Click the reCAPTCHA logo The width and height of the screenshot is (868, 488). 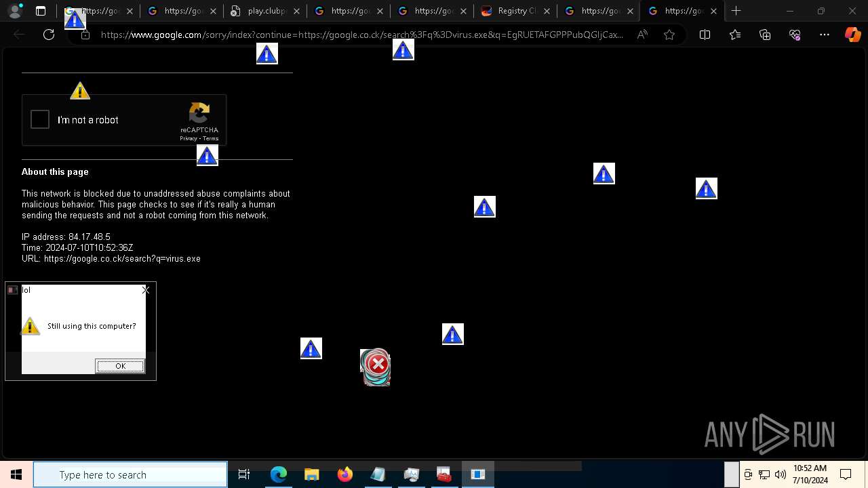199,113
